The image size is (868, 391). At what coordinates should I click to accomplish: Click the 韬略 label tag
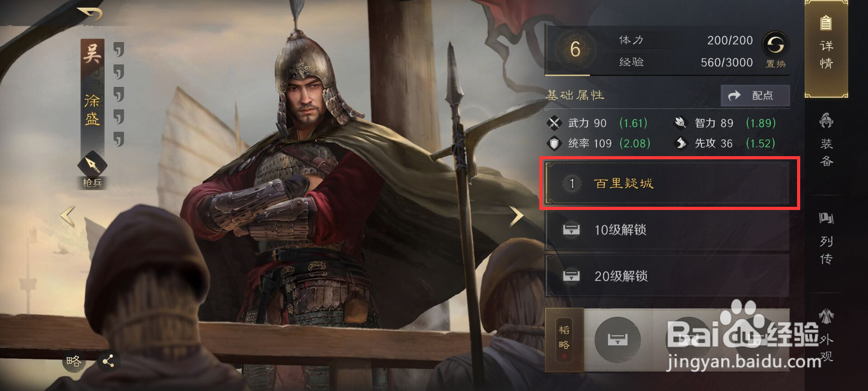(564, 338)
